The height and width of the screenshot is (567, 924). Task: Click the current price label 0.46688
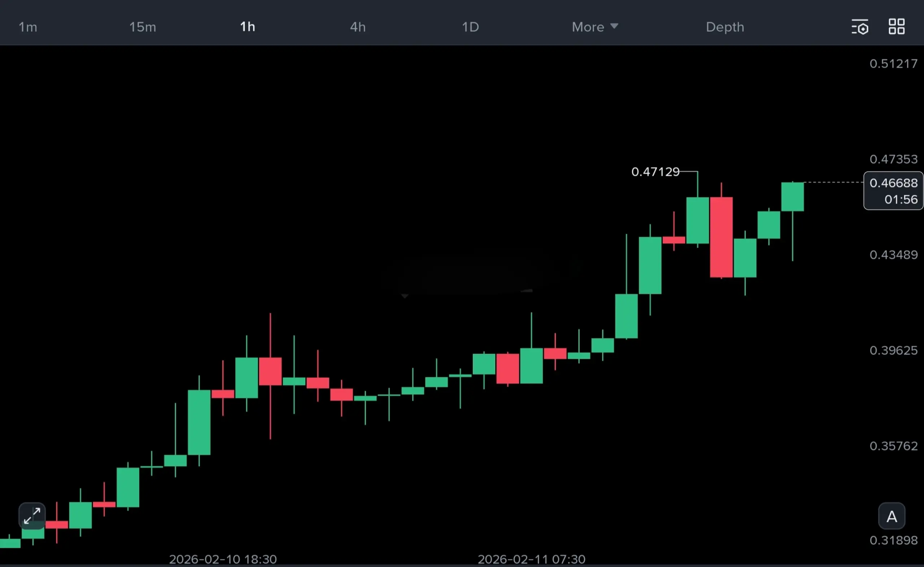pyautogui.click(x=893, y=183)
